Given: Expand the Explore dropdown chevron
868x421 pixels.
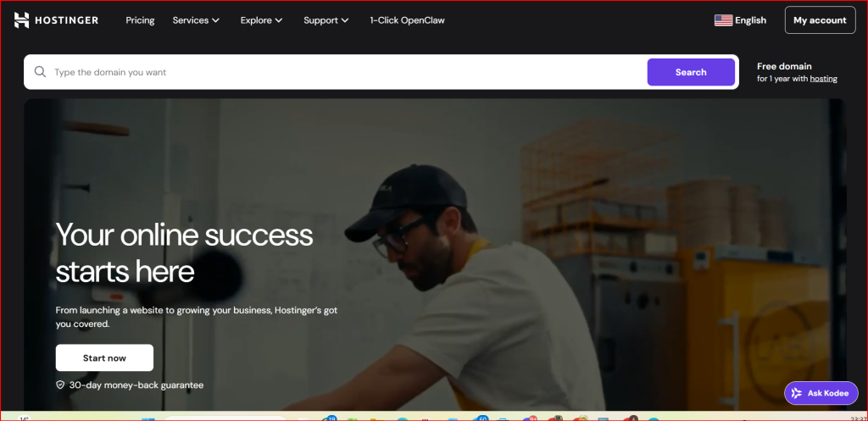Looking at the screenshot, I should (278, 20).
